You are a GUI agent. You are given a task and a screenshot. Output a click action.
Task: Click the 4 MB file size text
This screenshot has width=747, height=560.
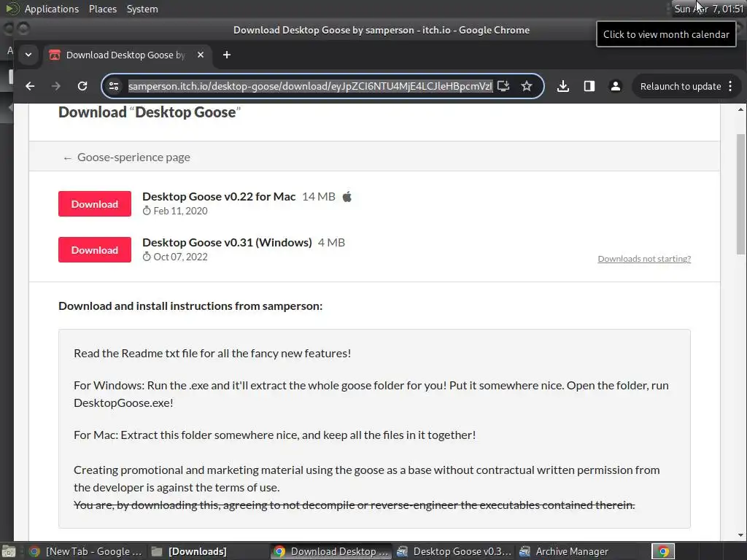point(331,242)
